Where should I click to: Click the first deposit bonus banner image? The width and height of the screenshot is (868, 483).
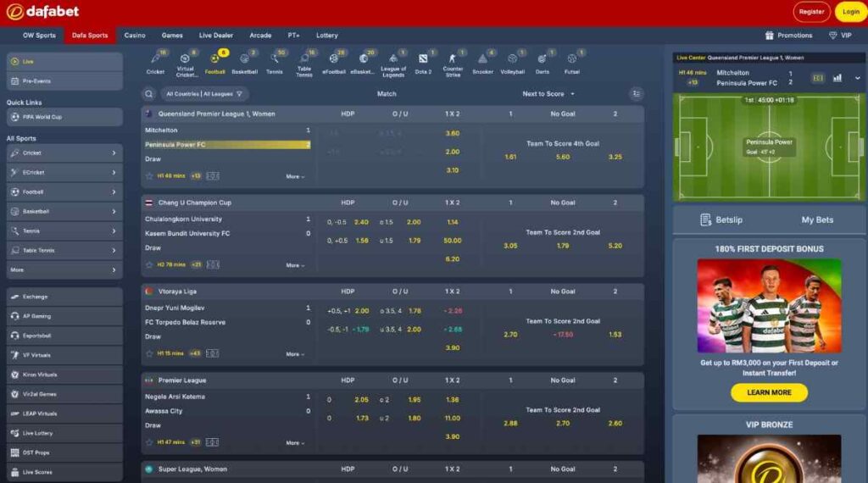769,306
